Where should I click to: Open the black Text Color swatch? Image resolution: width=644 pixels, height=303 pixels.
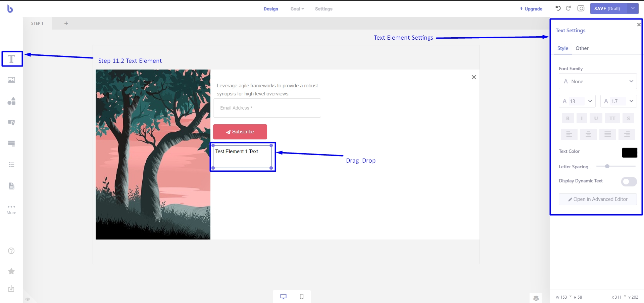click(x=630, y=153)
